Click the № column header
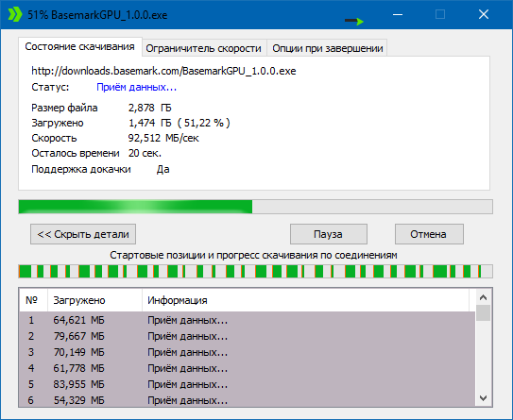 [33, 300]
